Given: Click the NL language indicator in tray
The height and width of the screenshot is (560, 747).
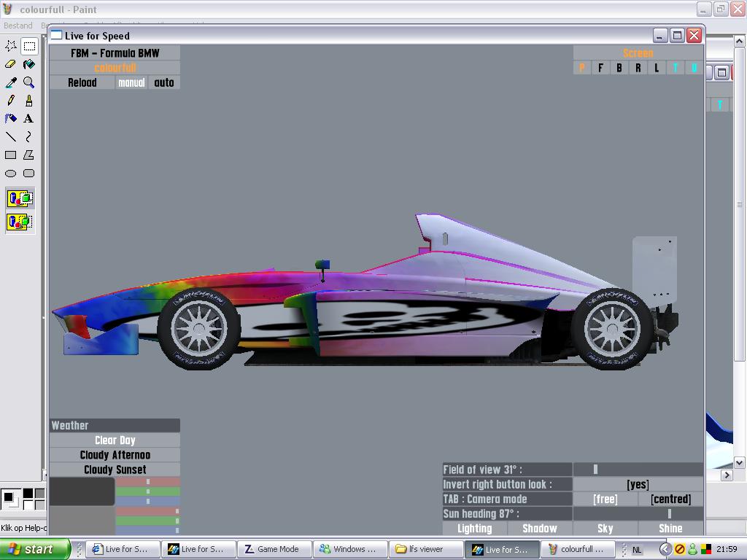Looking at the screenshot, I should 637,550.
